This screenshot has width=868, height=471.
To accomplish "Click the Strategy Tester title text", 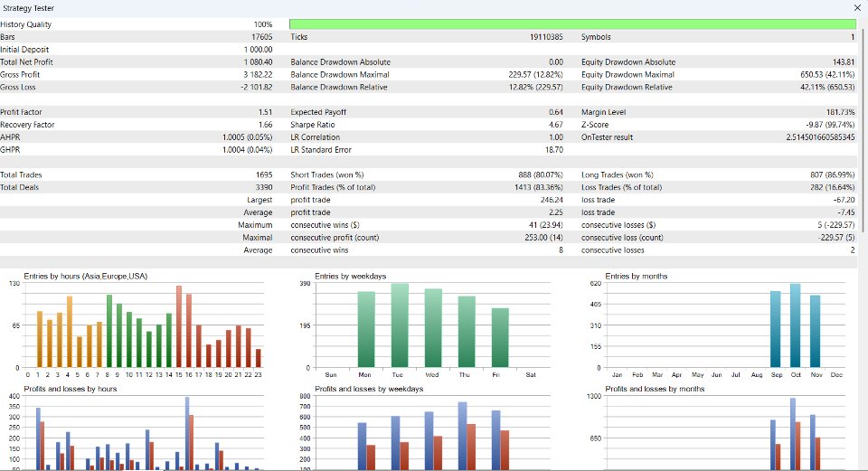I will pos(28,8).
